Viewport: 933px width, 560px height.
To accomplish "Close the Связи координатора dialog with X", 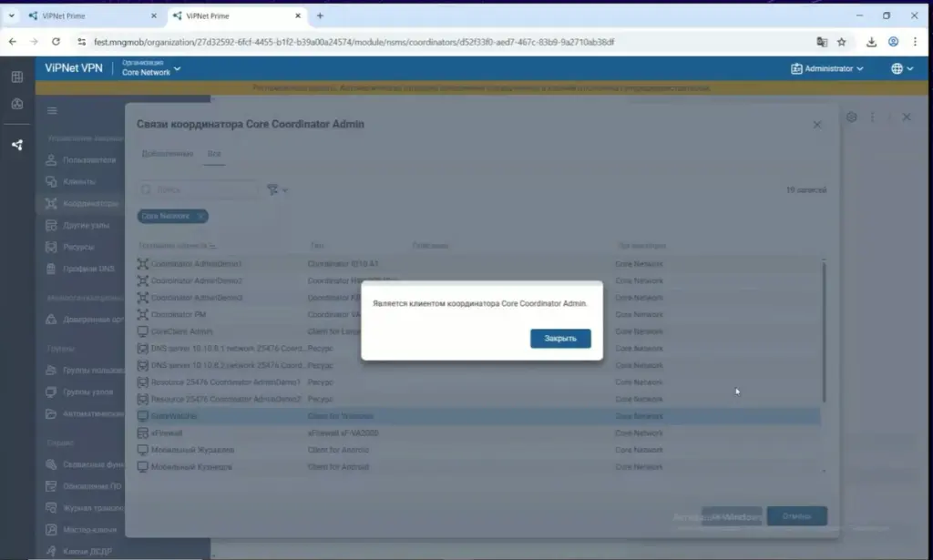I will coord(817,125).
